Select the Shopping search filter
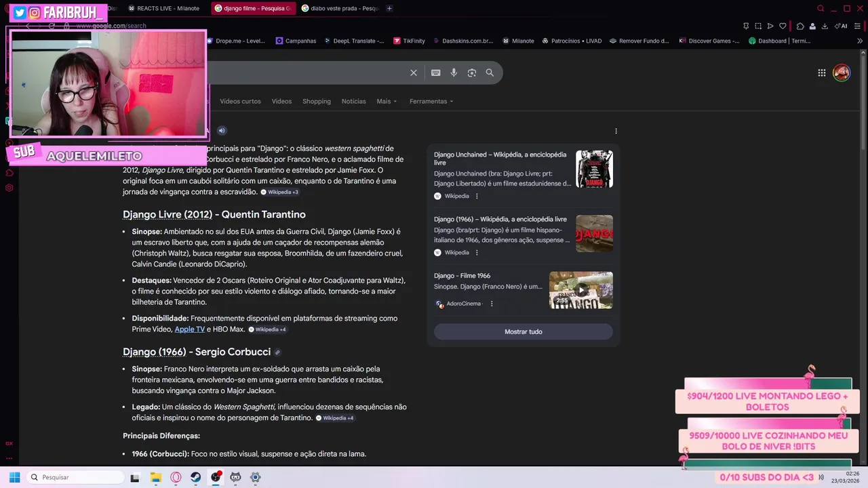This screenshot has width=868, height=488. (x=317, y=101)
